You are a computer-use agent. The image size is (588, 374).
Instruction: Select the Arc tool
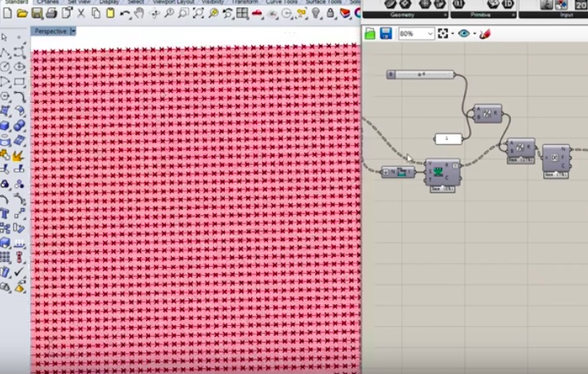click(5, 81)
